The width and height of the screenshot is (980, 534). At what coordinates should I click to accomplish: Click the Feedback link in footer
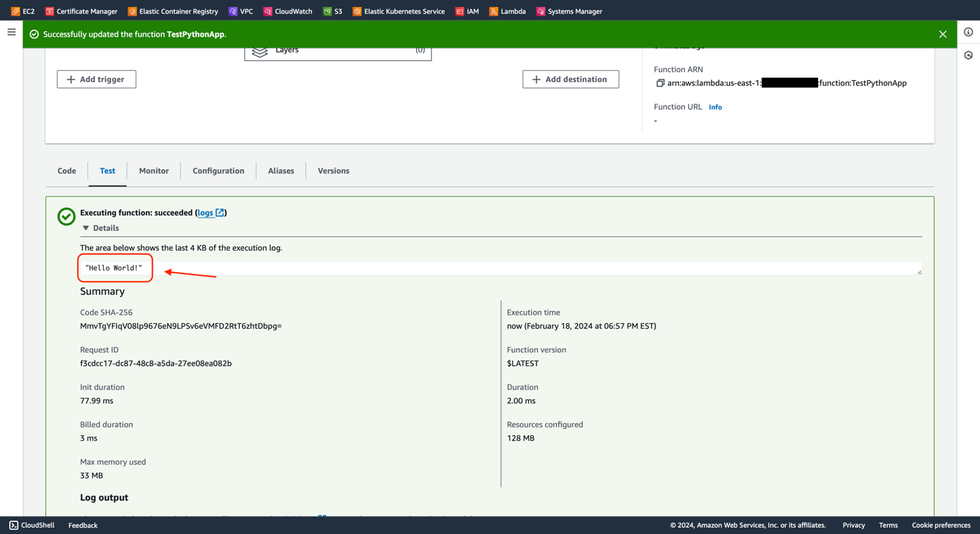(x=83, y=525)
